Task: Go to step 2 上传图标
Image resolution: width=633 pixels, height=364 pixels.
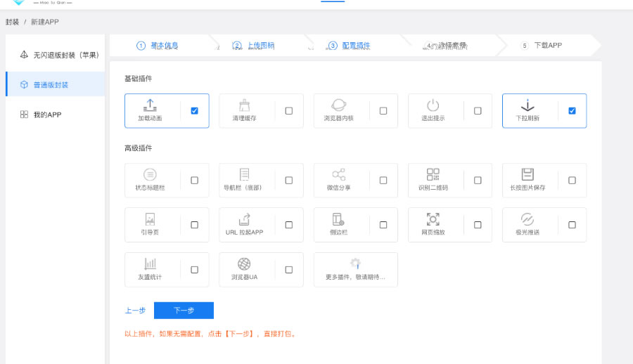Action: click(253, 46)
